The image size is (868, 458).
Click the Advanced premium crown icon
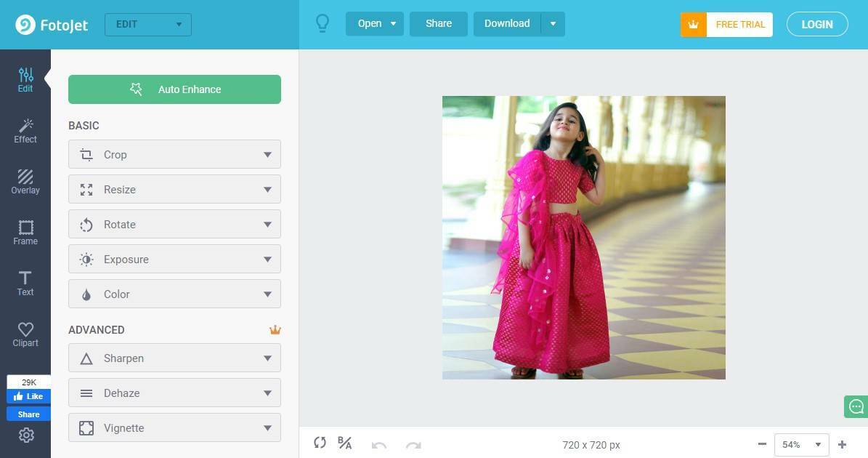[x=275, y=330]
